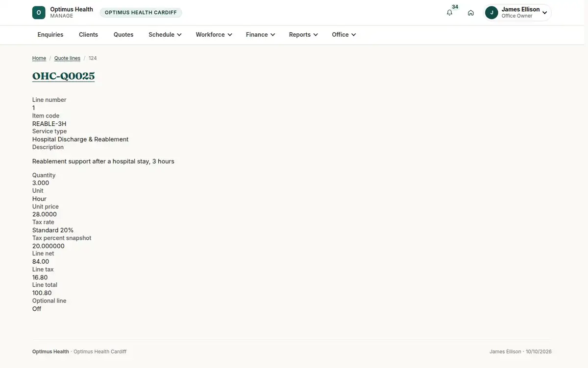The width and height of the screenshot is (588, 368).
Task: Click the quantity value 3.000
Action: click(x=41, y=183)
